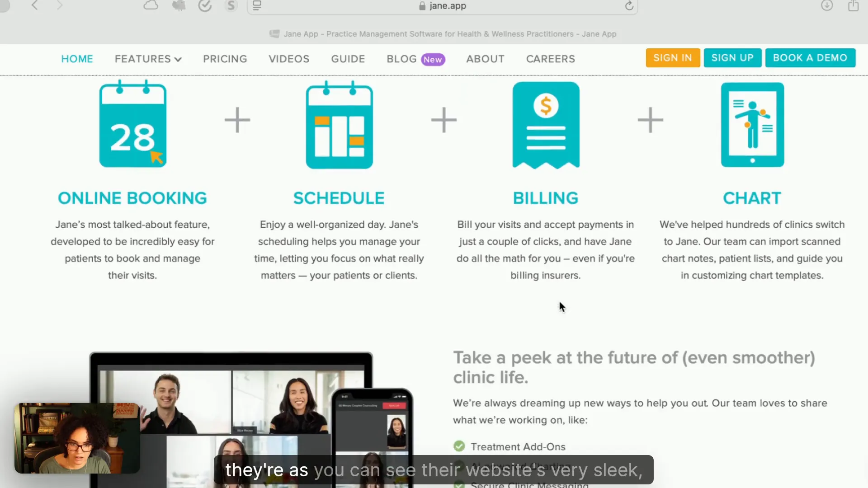Viewport: 868px width, 488px height.
Task: Open the About page
Action: (485, 59)
